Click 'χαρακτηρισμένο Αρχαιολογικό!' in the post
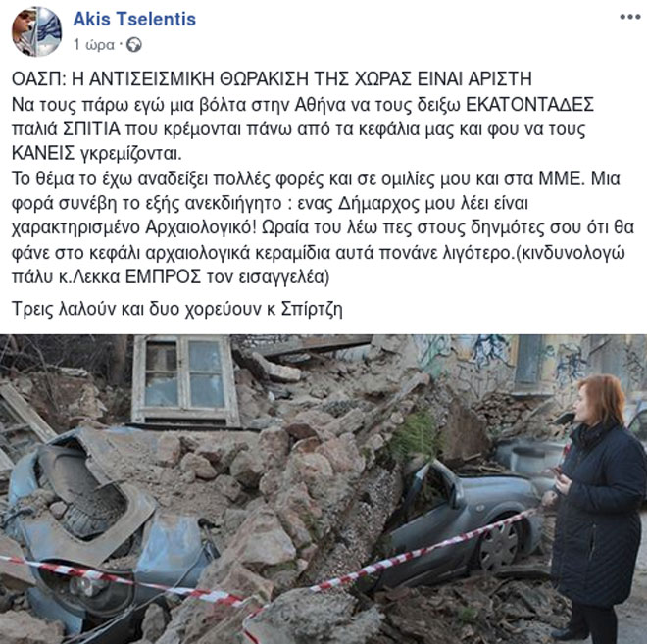 pos(134,227)
